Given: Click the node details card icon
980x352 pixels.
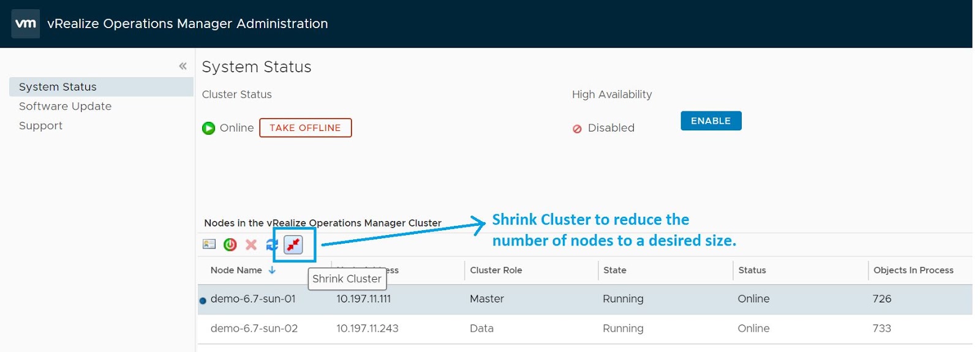Looking at the screenshot, I should (209, 244).
